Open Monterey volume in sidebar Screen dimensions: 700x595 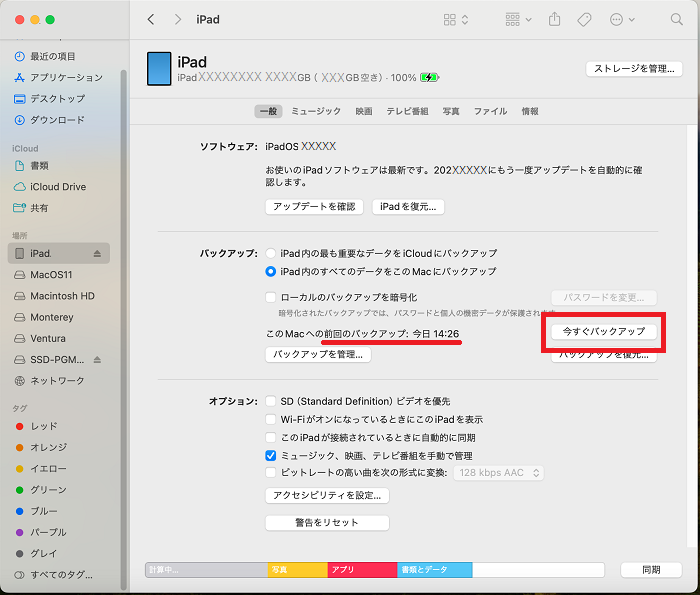[44, 317]
